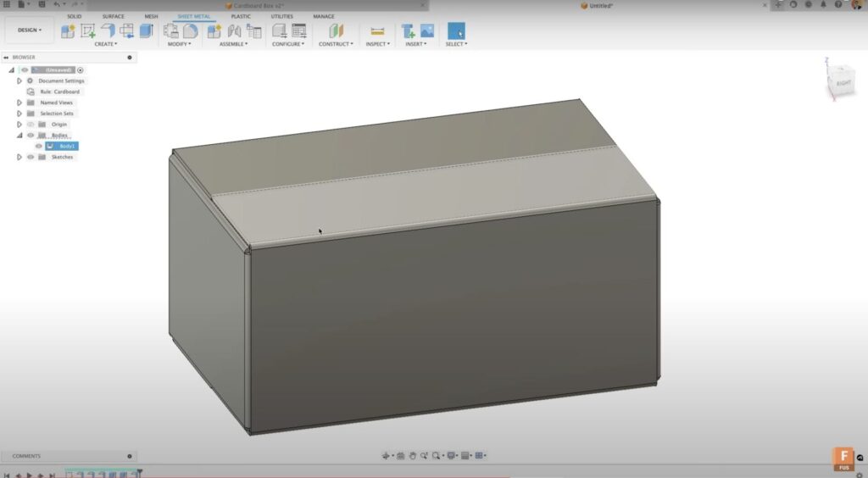Select the Rule: Cardboard item
868x478 pixels.
pyautogui.click(x=59, y=92)
